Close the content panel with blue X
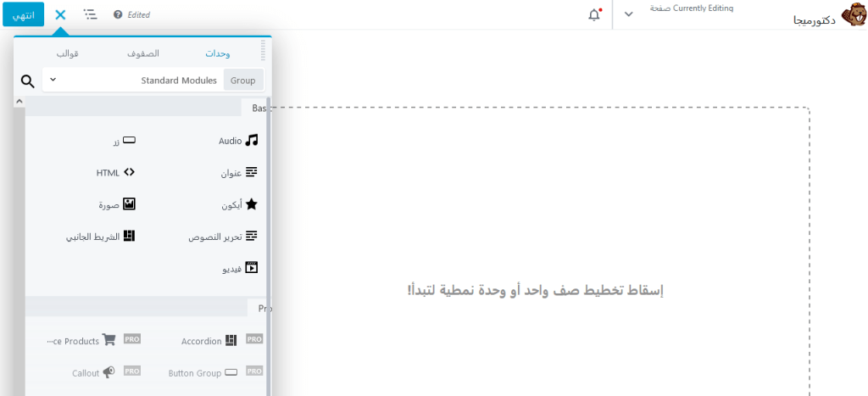Screen dimensions: 868x396 pos(60,15)
